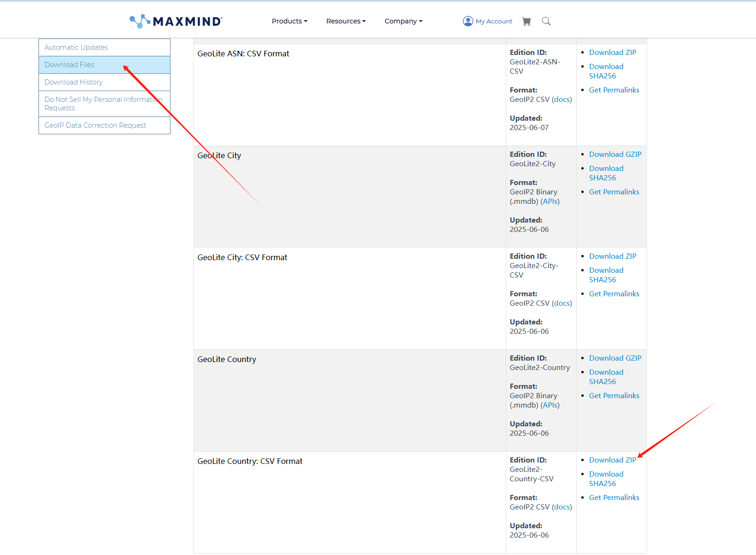This screenshot has height=555, width=756.
Task: Get Permalinks for GeoLite City
Action: tap(614, 192)
